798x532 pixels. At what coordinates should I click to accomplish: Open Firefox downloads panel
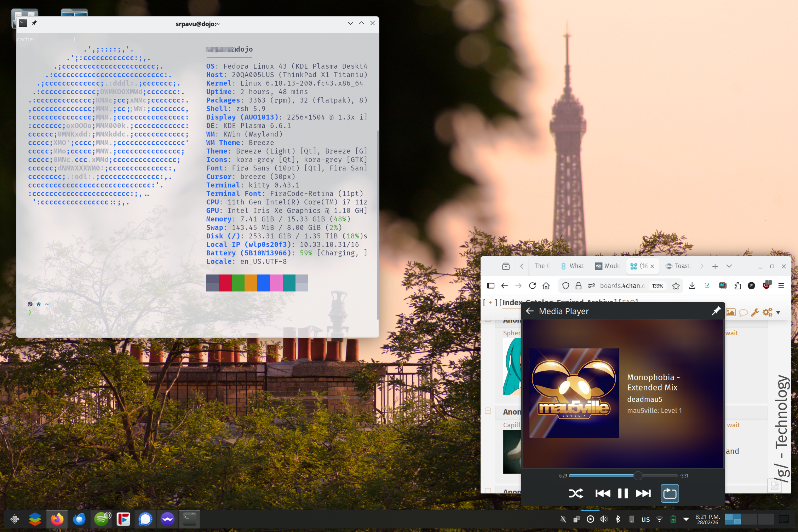pos(692,286)
